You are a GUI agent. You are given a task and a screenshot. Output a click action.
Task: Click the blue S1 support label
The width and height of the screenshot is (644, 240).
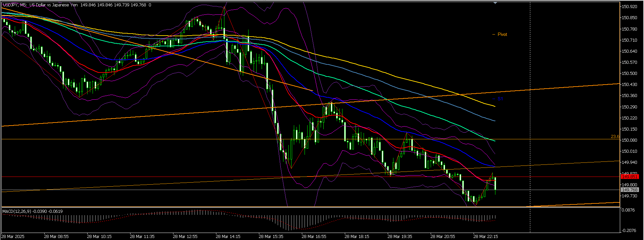point(500,99)
